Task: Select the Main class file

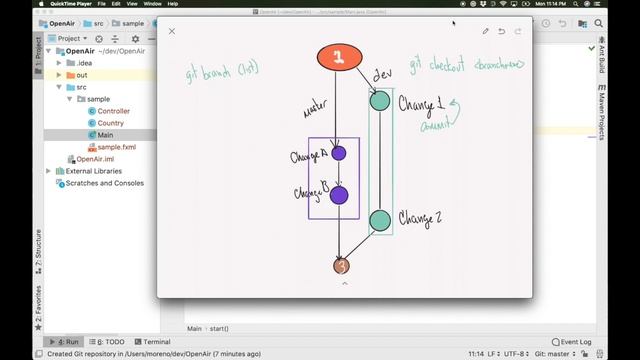Action: (100, 135)
